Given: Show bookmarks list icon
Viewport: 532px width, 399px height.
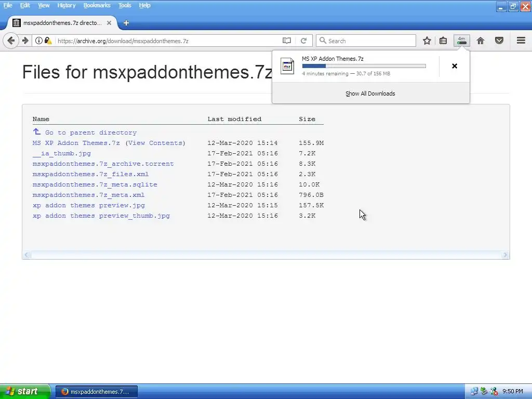Looking at the screenshot, I should coord(443,41).
